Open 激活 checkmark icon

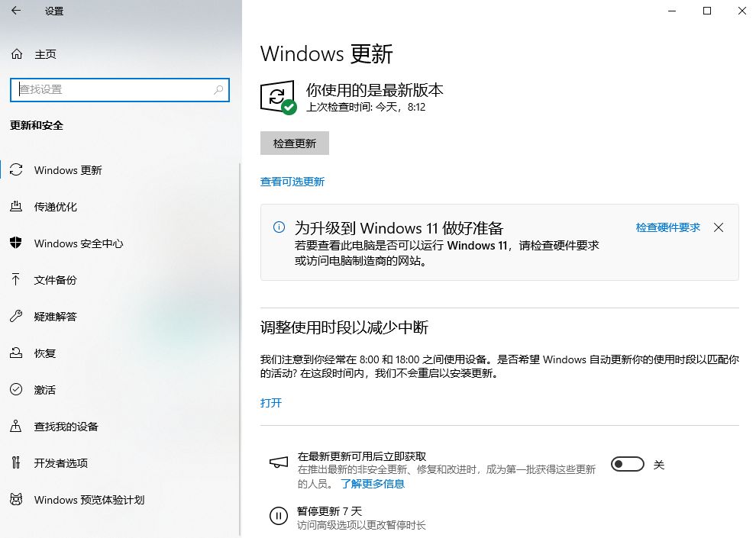pyautogui.click(x=16, y=389)
